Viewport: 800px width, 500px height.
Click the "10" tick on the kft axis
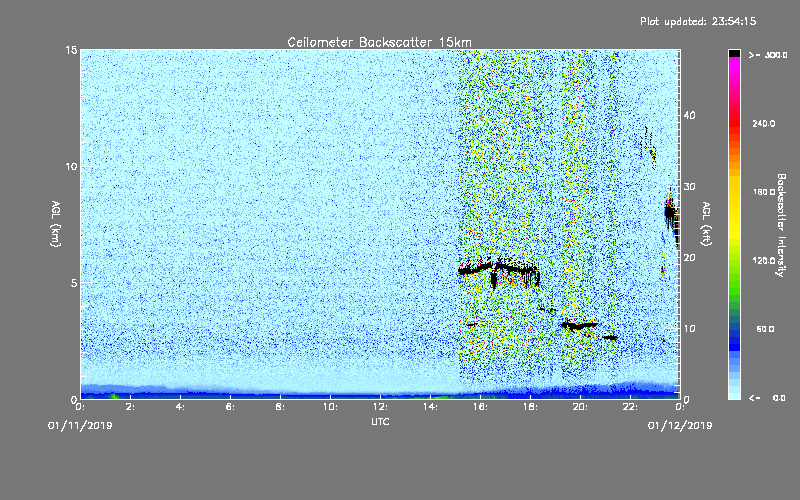pyautogui.click(x=689, y=329)
